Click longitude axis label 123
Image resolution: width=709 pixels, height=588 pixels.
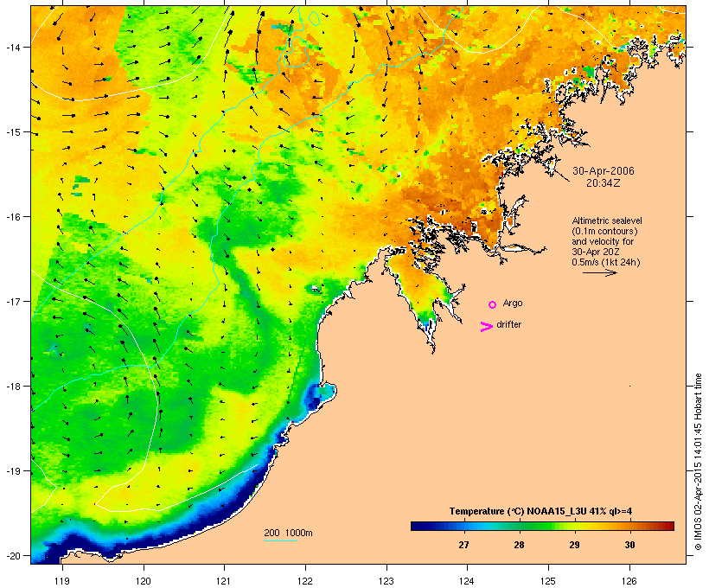click(386, 581)
